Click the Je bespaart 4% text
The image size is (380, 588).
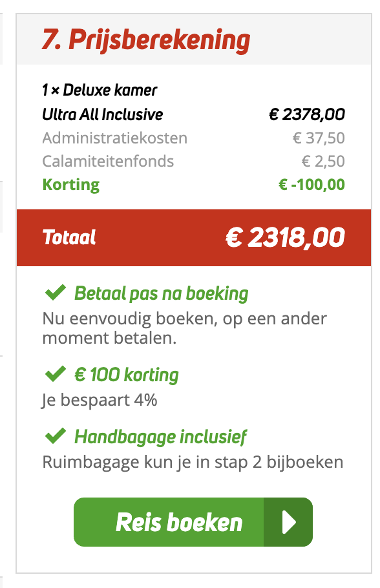(100, 400)
